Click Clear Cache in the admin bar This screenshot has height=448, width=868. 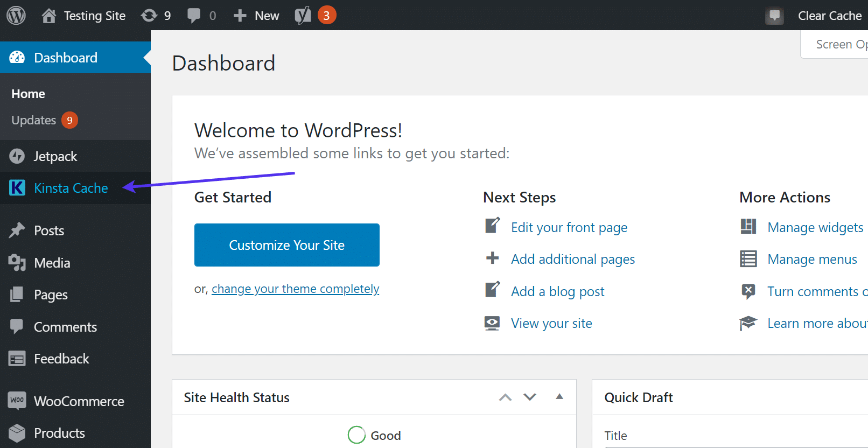(830, 16)
